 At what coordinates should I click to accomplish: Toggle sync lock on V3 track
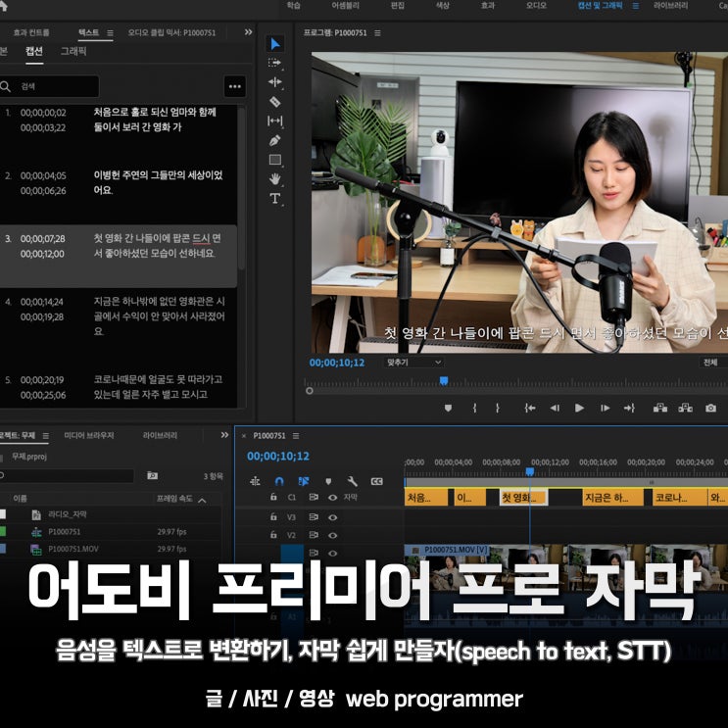[314, 516]
